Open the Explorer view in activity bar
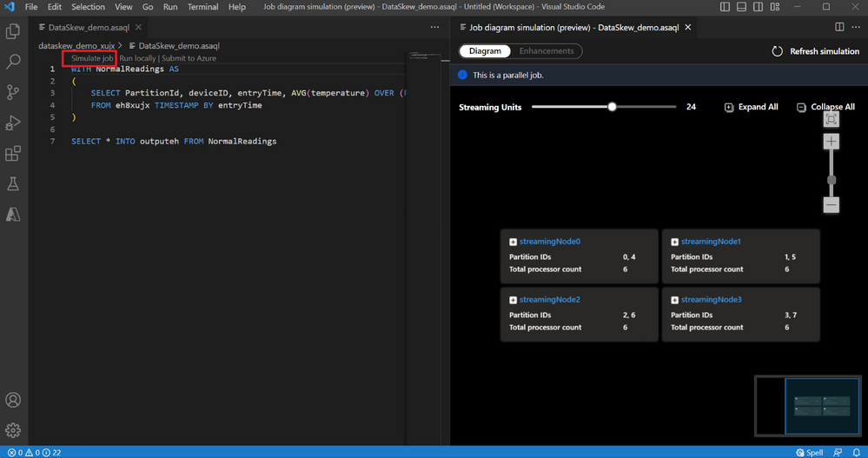This screenshot has height=458, width=868. tap(13, 31)
